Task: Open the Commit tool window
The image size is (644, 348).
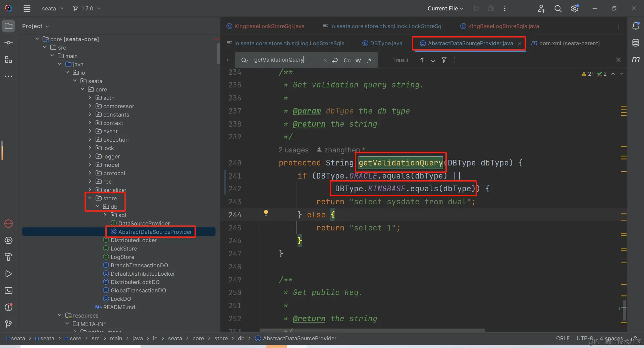Action: coord(9,43)
